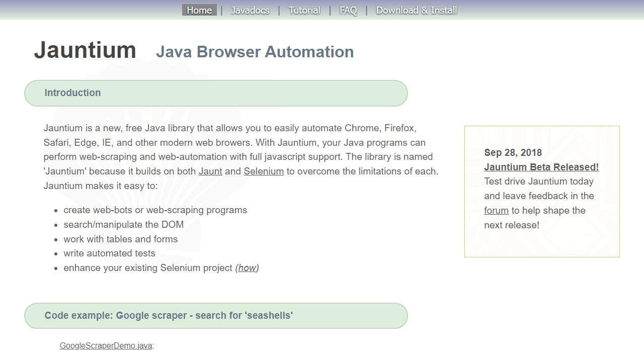Screen dimensions: 644x362
Task: Open the Tutorial menu item
Action: tap(304, 10)
